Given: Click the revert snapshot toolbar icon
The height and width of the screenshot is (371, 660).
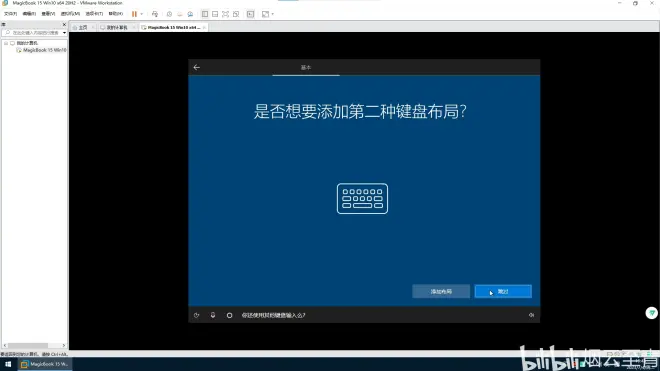Looking at the screenshot, I should pos(180,14).
